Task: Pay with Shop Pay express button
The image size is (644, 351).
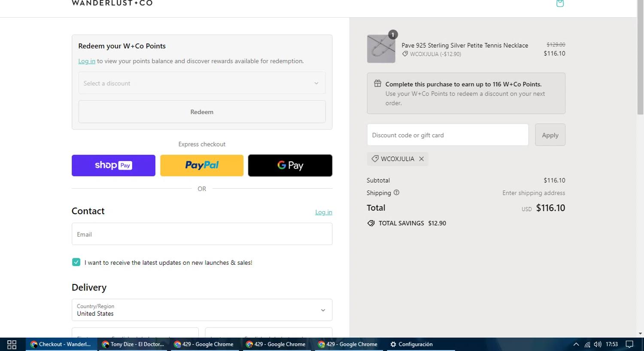Action: pyautogui.click(x=113, y=166)
